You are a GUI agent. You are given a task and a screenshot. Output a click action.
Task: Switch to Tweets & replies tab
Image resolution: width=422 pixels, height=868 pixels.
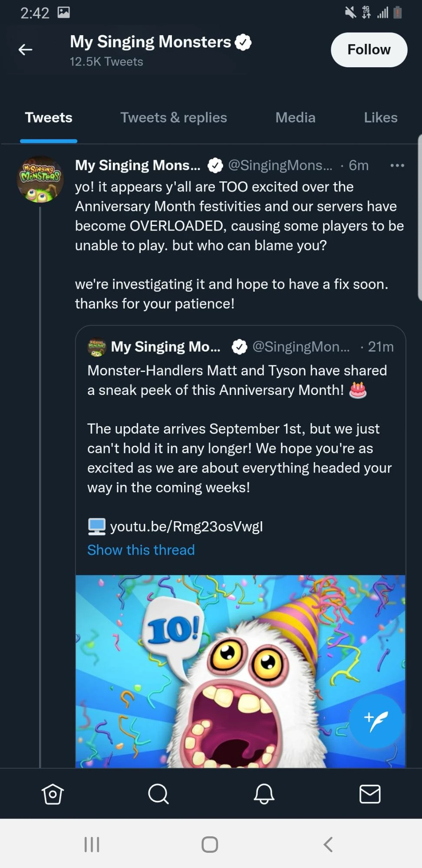pos(173,118)
